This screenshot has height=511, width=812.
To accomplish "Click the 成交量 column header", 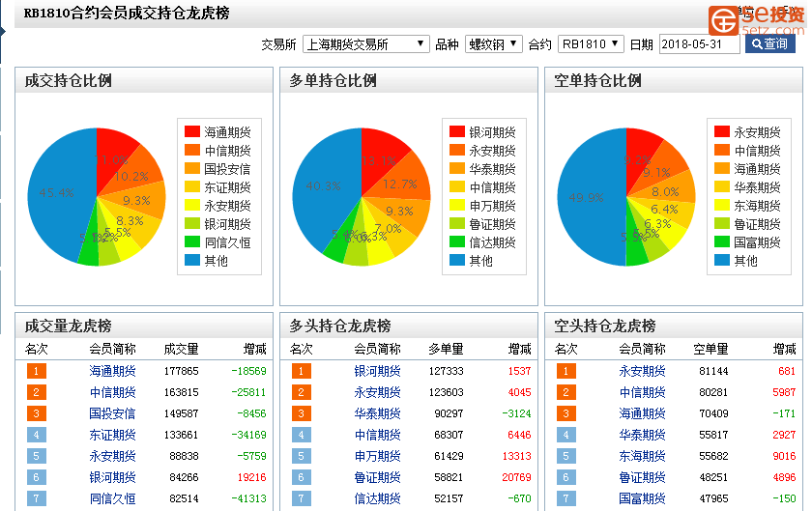I will (182, 350).
